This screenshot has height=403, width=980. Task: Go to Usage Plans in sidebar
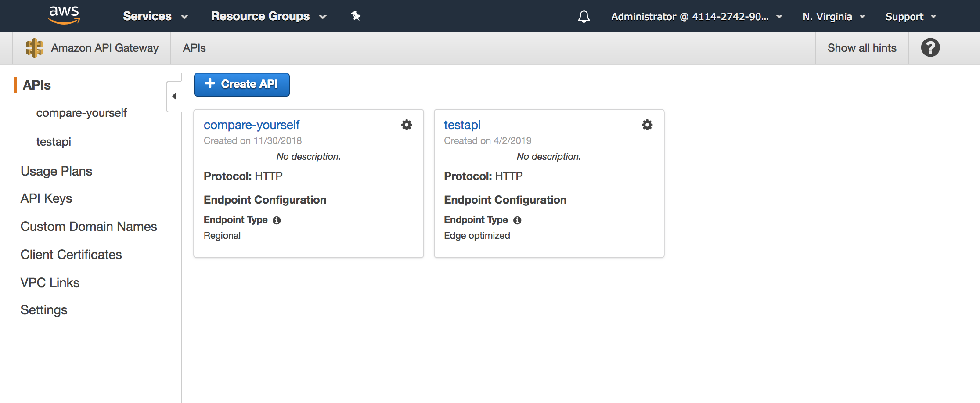[56, 171]
